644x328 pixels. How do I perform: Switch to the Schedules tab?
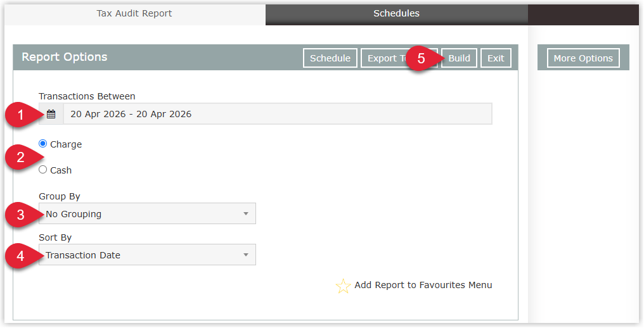[396, 13]
